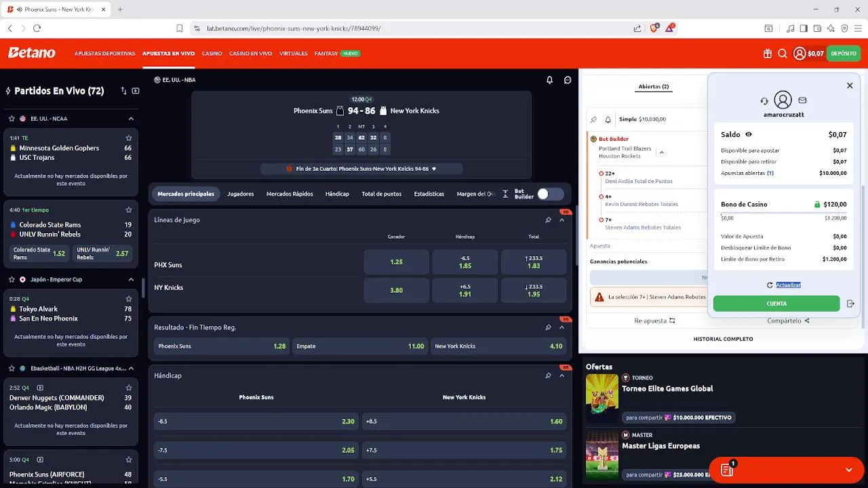Toggle the Saldo eye visibility icon
The height and width of the screenshot is (488, 868).
click(749, 135)
